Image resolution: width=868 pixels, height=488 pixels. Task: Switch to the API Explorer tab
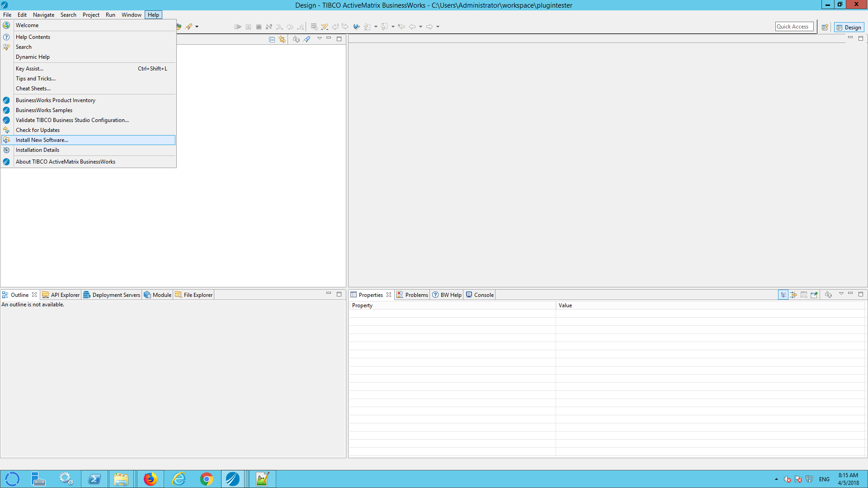pos(61,295)
